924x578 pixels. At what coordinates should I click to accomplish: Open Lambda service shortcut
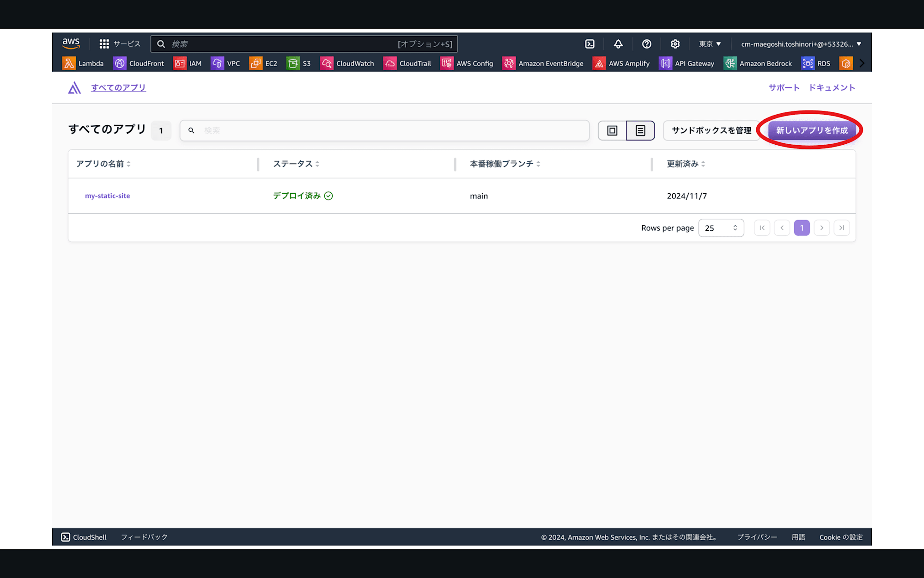coord(83,63)
